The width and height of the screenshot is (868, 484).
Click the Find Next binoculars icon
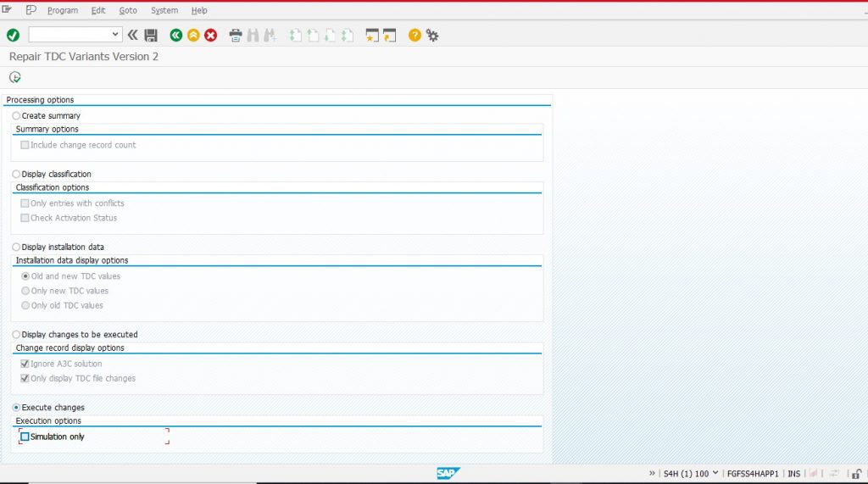point(270,36)
